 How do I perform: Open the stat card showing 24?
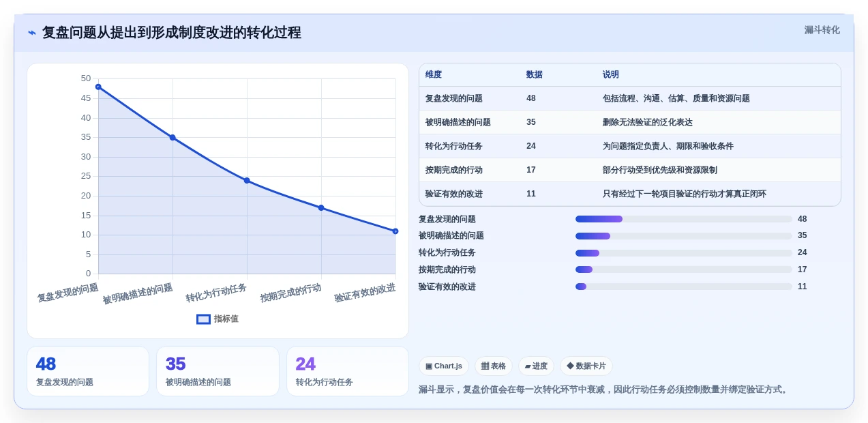[x=348, y=371]
